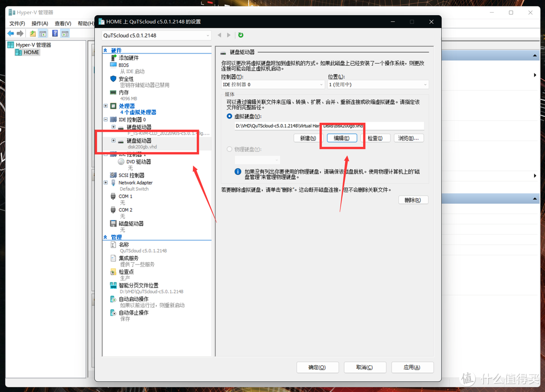Select the BIOS settings item
The image size is (545, 392).
click(124, 65)
